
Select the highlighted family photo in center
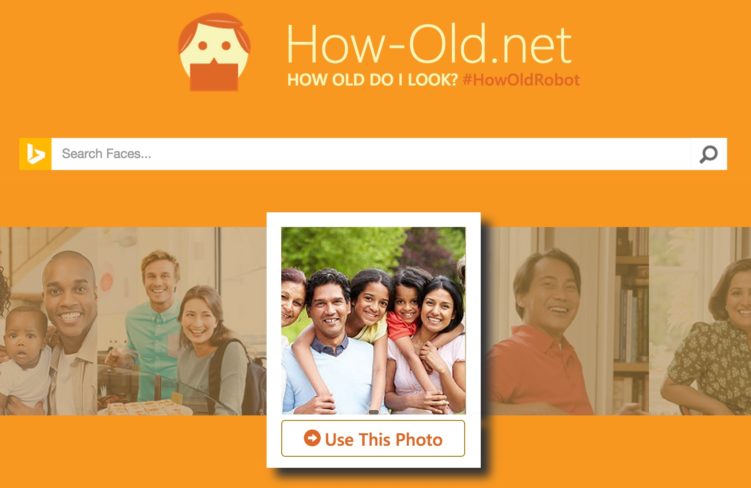pyautogui.click(x=373, y=320)
